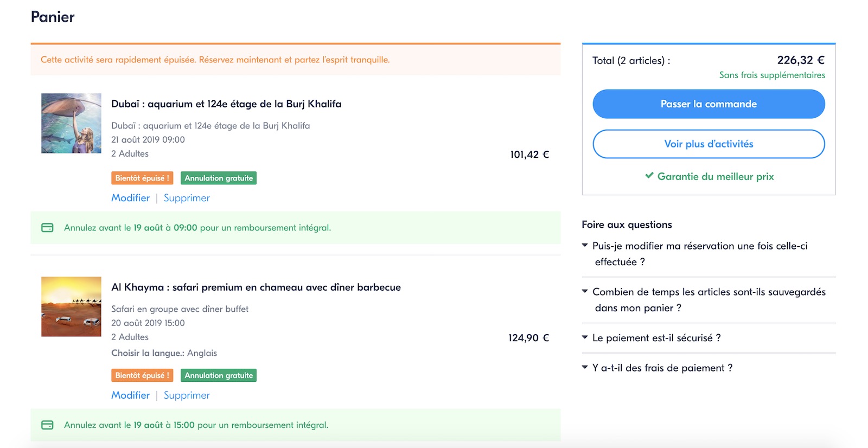Click the Passer la commande button
868x448 pixels.
click(x=709, y=104)
